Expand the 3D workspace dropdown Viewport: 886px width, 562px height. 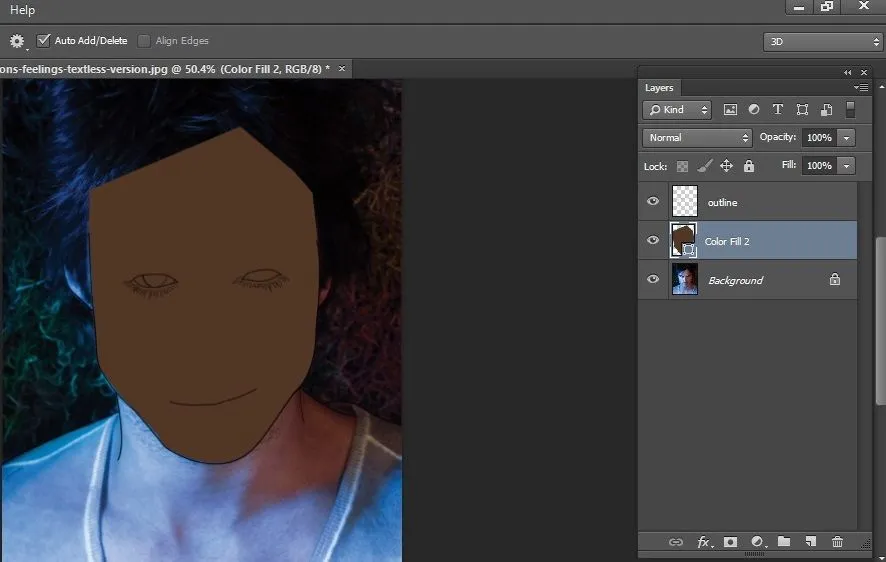point(822,42)
